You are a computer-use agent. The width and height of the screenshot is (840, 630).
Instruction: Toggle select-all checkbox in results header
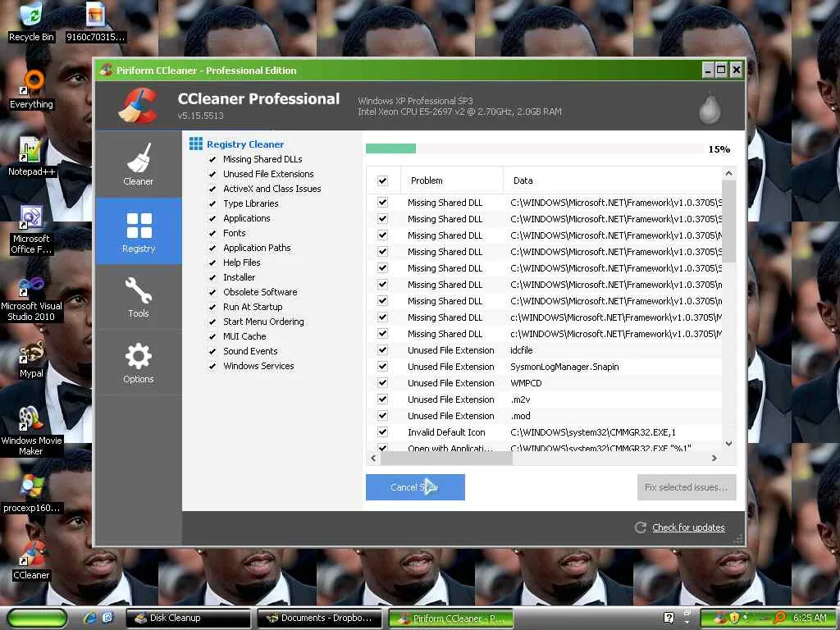(382, 180)
